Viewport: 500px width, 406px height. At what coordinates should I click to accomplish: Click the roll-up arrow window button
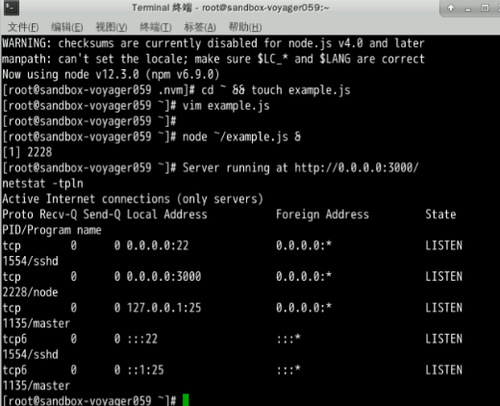click(x=451, y=8)
